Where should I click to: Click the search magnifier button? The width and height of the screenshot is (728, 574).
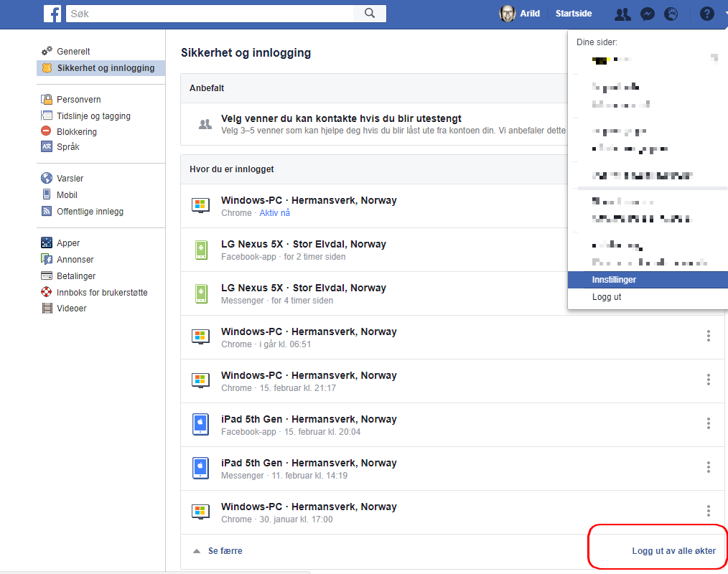click(x=370, y=14)
